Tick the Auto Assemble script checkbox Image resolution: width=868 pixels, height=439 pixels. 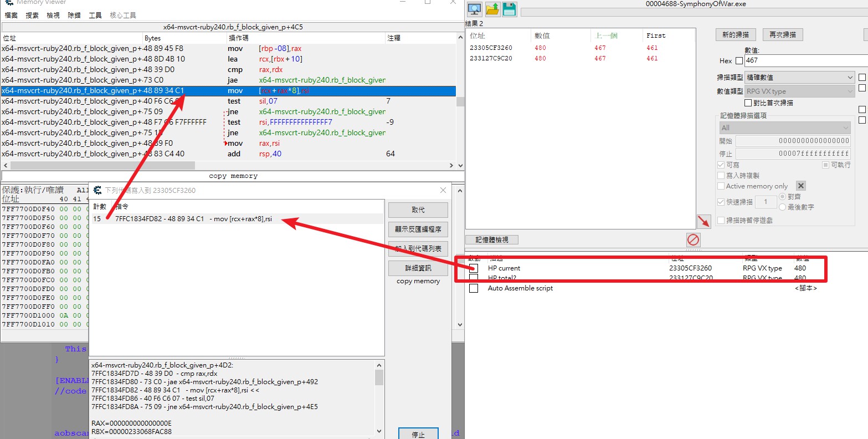coord(474,288)
